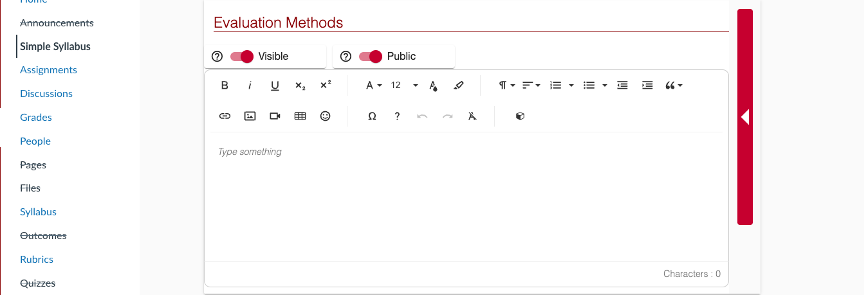The height and width of the screenshot is (295, 868).
Task: Open the ordered list style arrow
Action: (571, 85)
